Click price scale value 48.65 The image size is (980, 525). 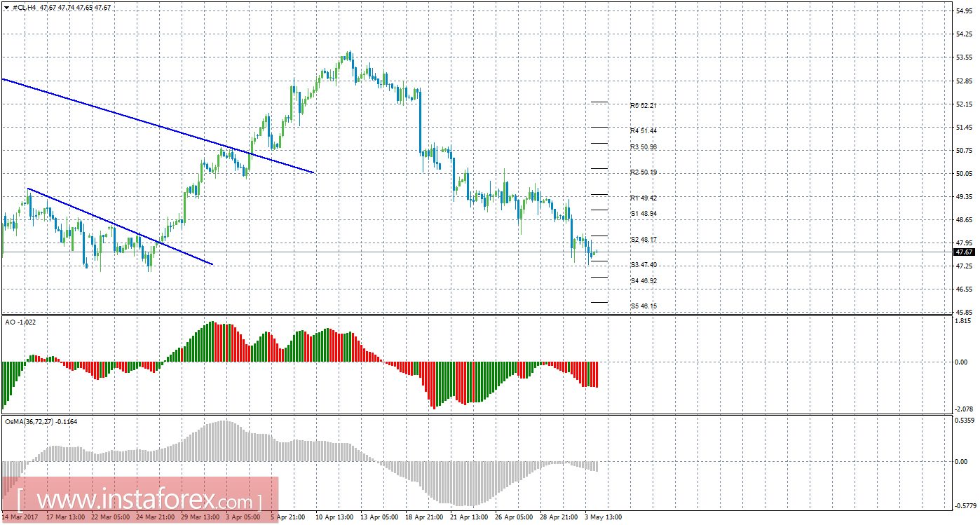point(965,219)
